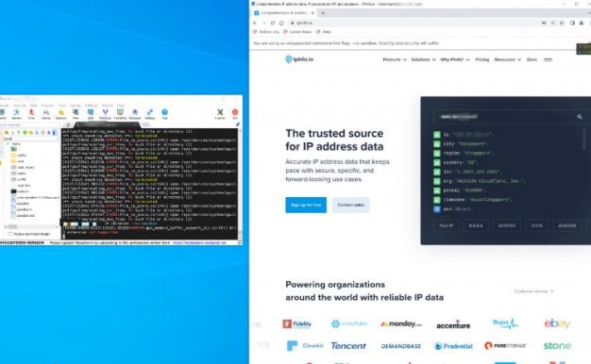
Task: Click the View icon in MobaXterm toolbar
Action: click(76, 114)
